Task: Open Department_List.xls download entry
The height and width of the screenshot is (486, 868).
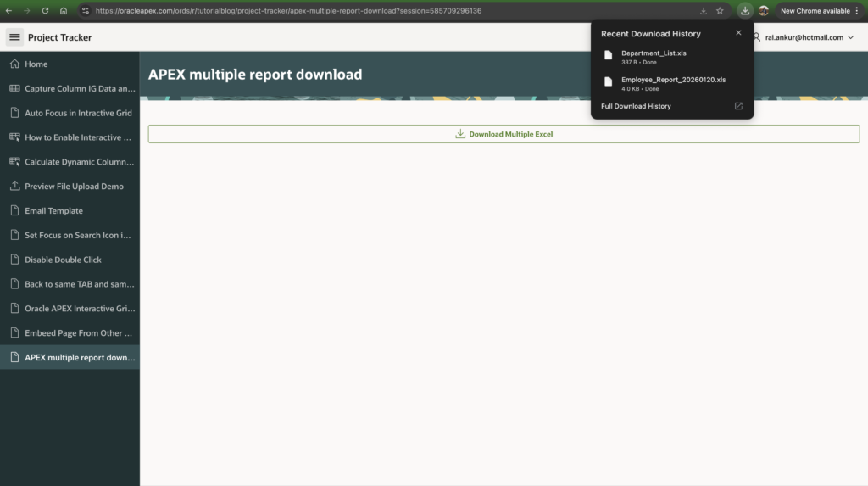Action: tap(672, 57)
